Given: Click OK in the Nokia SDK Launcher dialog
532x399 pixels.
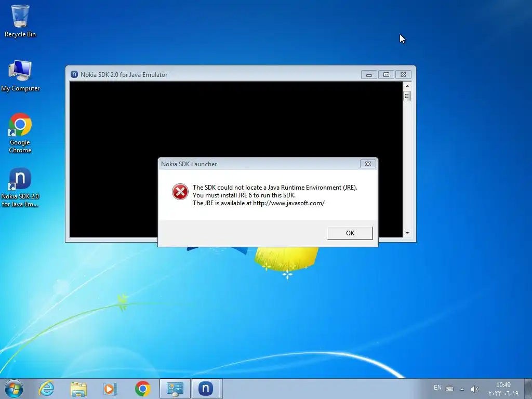Looking at the screenshot, I should pos(350,233).
